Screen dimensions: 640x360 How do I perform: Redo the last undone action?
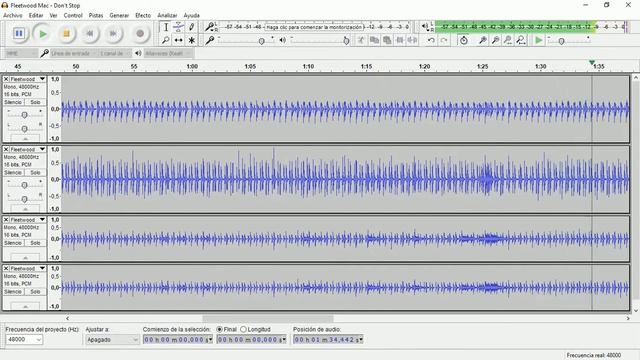pyautogui.click(x=444, y=40)
